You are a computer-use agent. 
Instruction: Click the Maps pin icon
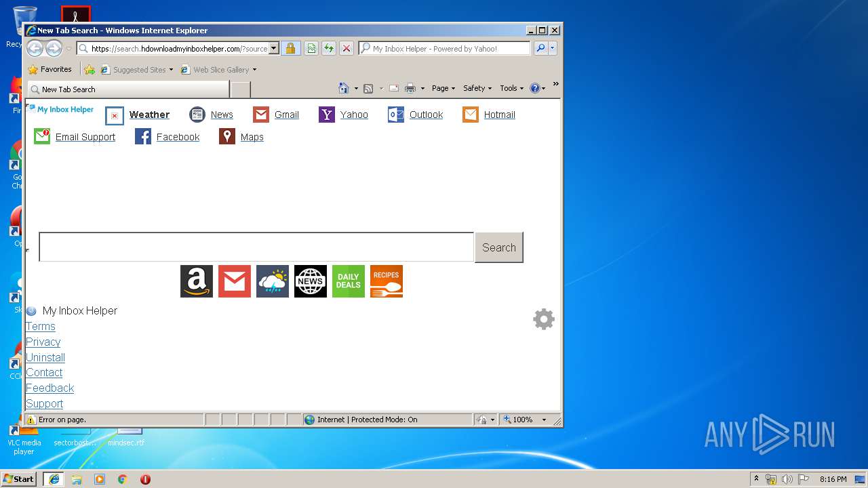coord(227,136)
